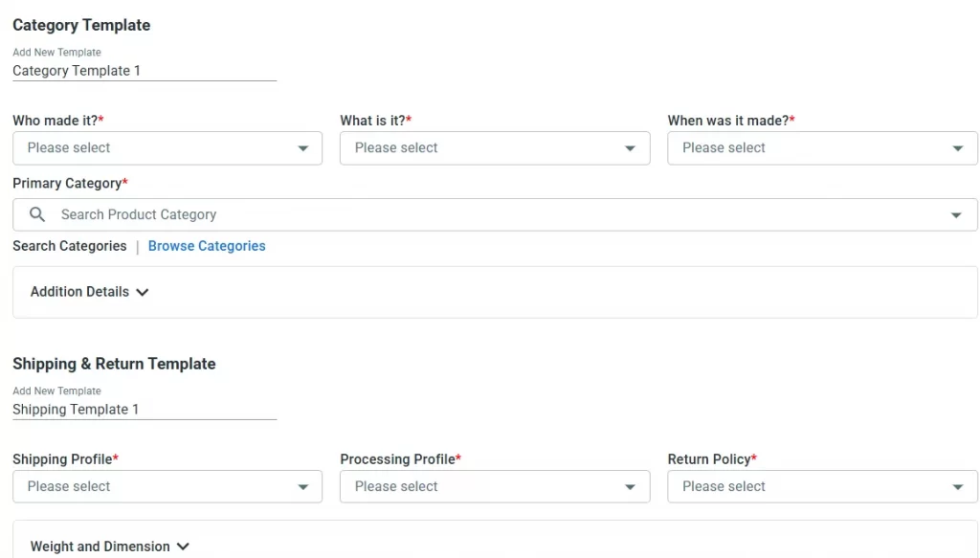The image size is (980, 558).
Task: Click the Category Template heading
Action: pyautogui.click(x=81, y=25)
